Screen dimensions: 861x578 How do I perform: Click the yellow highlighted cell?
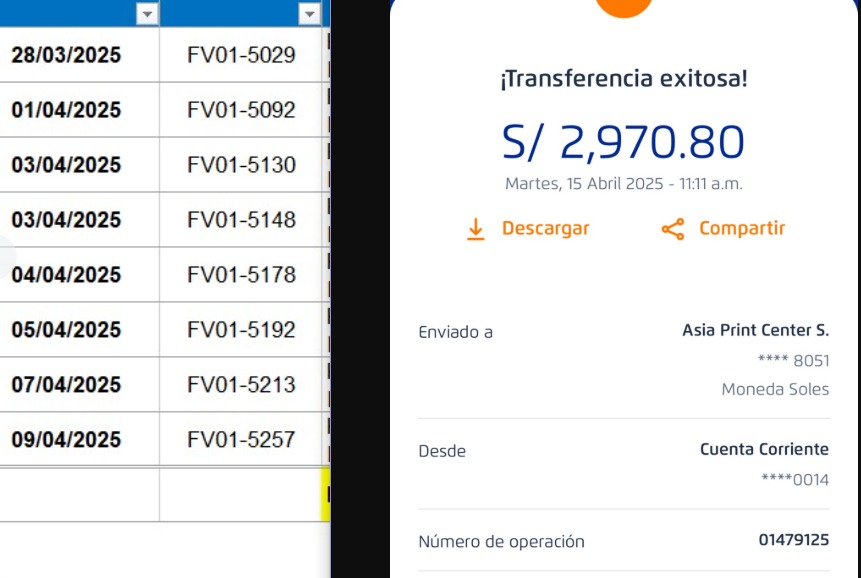coord(325,494)
